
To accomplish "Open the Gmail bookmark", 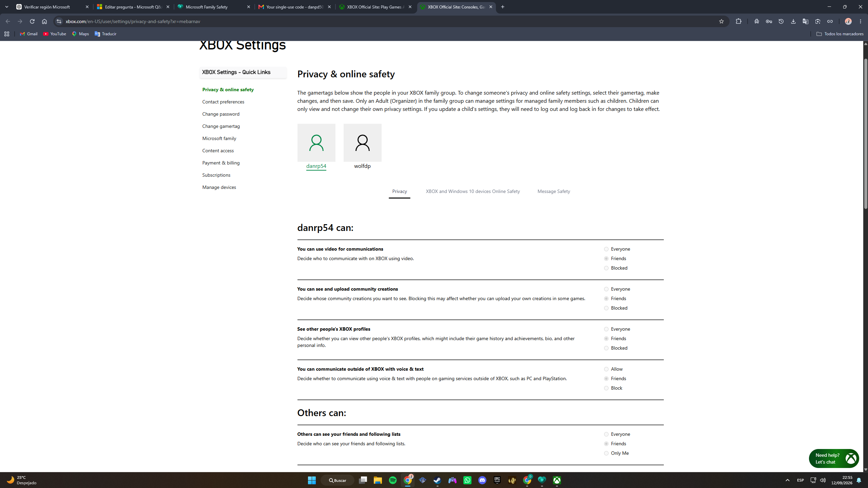I will click(x=29, y=34).
